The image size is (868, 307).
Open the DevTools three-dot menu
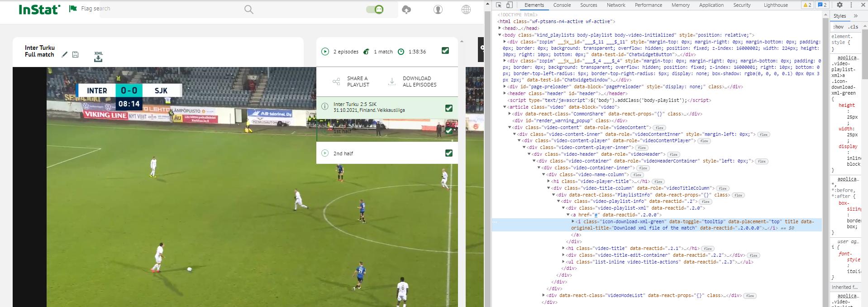[851, 5]
